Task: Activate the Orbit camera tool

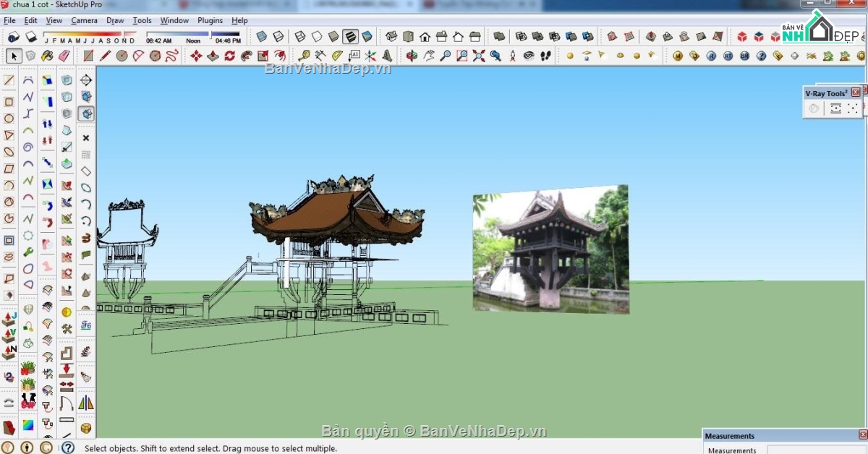Action: [x=410, y=56]
